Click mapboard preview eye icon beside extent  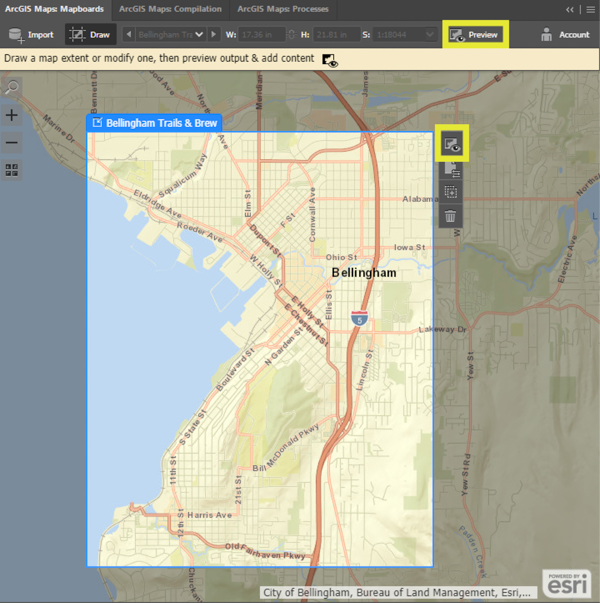pos(451,145)
